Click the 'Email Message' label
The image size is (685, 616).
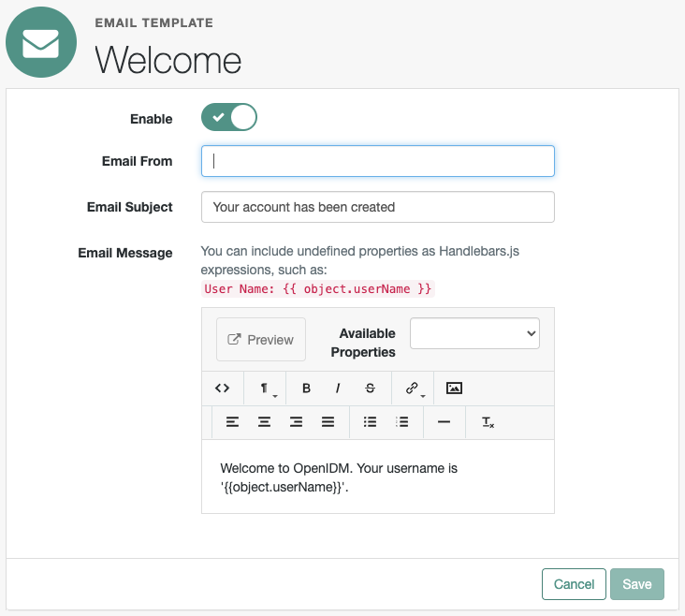pos(125,253)
